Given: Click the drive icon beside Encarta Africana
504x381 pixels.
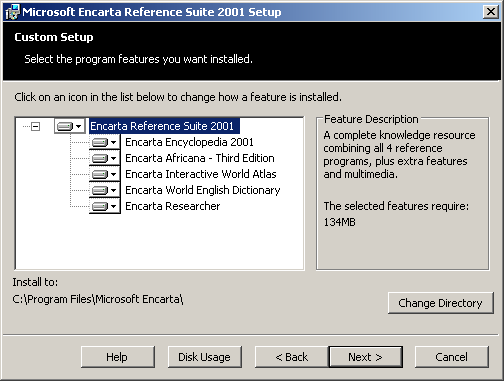Looking at the screenshot, I should [100, 158].
